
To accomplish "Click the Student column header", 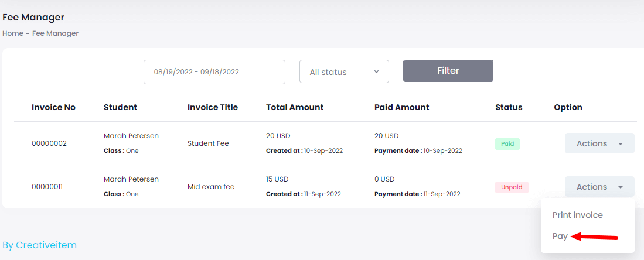I will [x=120, y=107].
